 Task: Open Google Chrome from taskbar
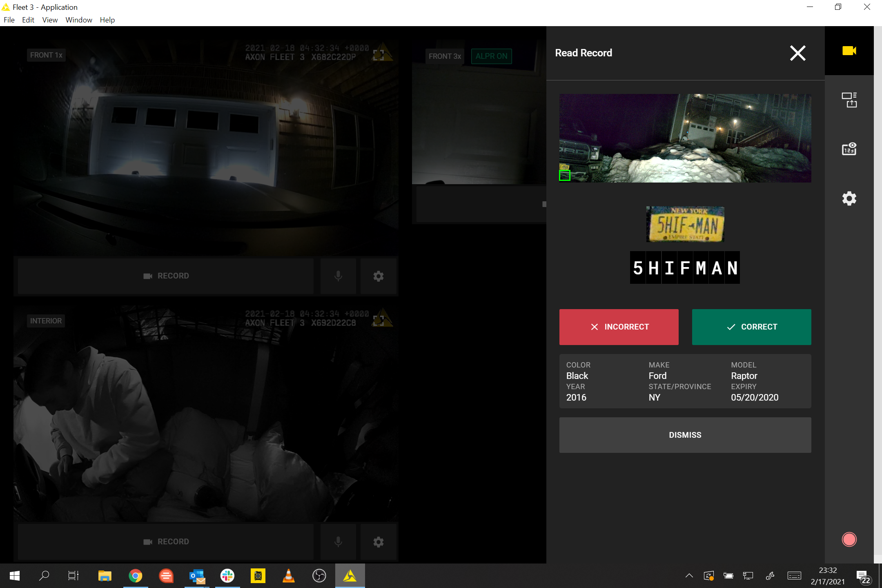136,576
